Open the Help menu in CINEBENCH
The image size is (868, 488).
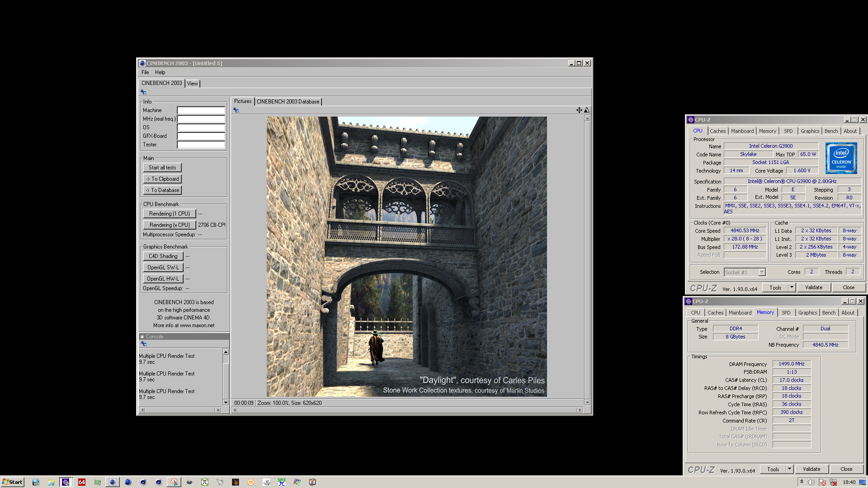click(160, 72)
